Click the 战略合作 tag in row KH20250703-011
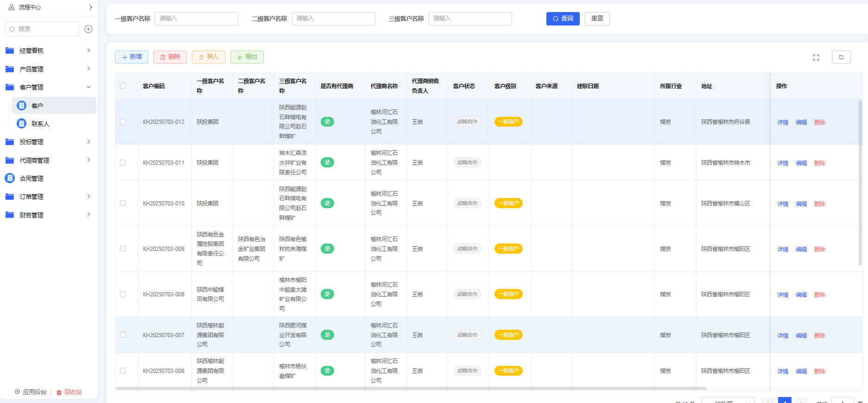 467,163
